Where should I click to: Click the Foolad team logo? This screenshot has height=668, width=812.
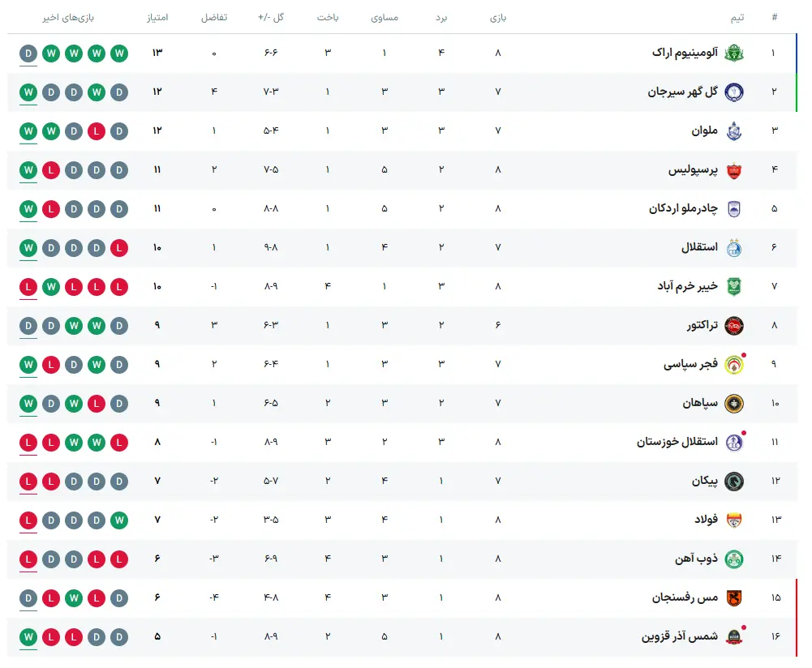click(x=733, y=520)
